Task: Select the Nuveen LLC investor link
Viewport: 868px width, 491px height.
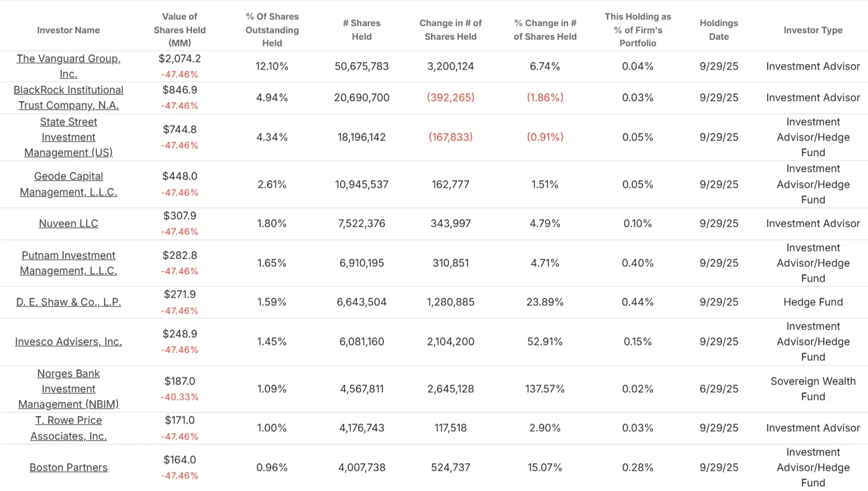Action: coord(68,223)
